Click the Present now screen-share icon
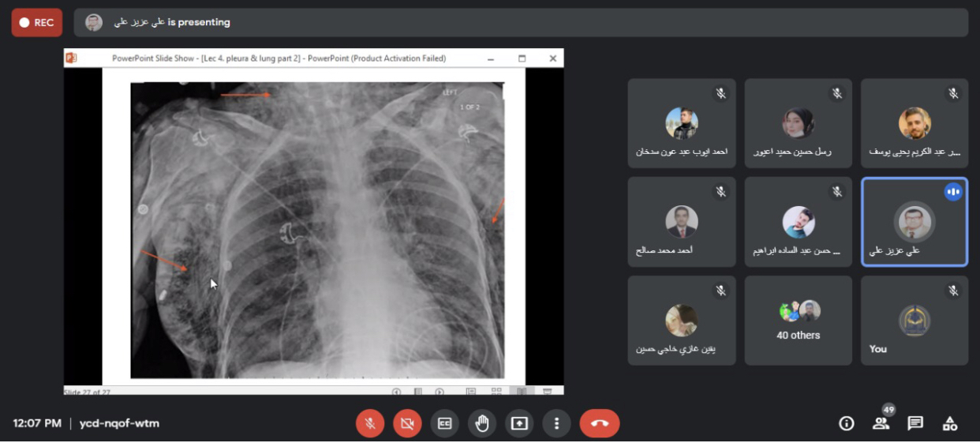Image resolution: width=980 pixels, height=443 pixels. pos(519,423)
